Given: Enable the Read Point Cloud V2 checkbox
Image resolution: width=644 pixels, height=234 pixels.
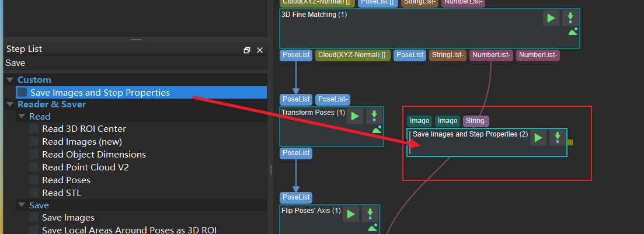Looking at the screenshot, I should click(34, 167).
